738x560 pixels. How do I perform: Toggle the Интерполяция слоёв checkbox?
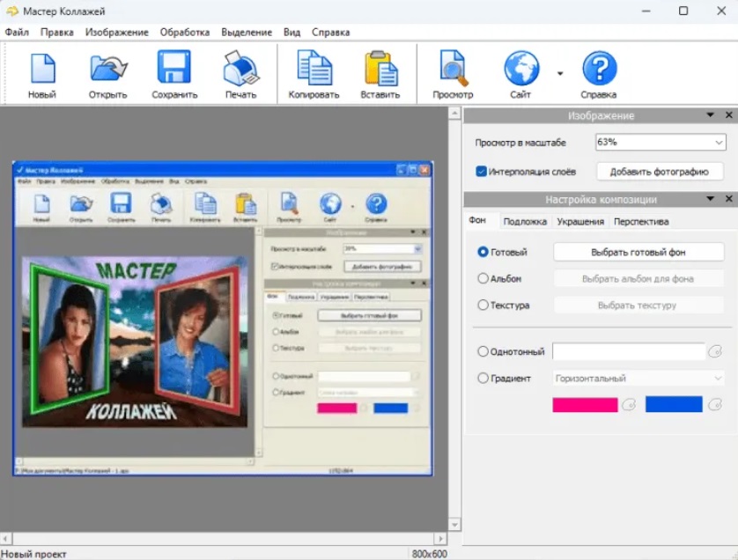click(x=481, y=172)
